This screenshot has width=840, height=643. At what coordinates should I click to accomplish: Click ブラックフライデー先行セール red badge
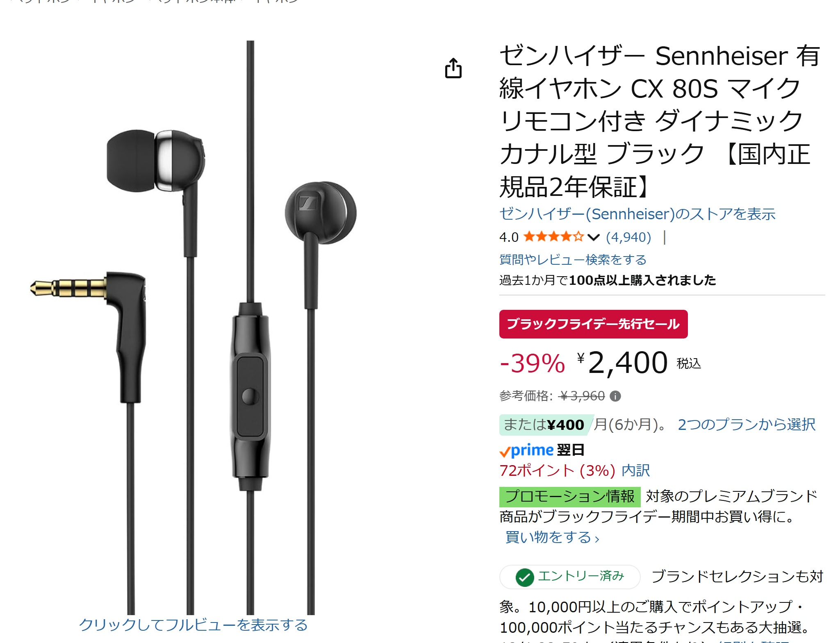(x=593, y=324)
